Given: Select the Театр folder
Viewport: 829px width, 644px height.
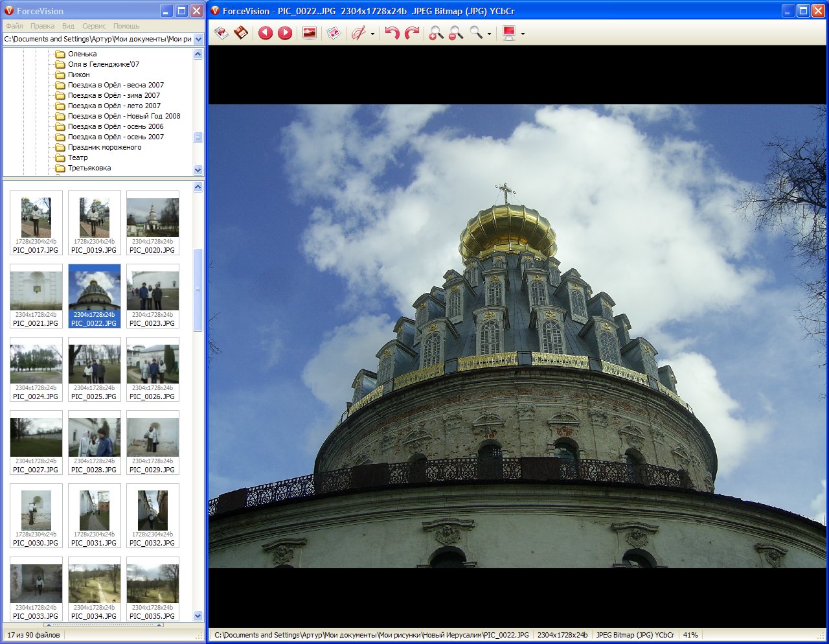Looking at the screenshot, I should 78,157.
